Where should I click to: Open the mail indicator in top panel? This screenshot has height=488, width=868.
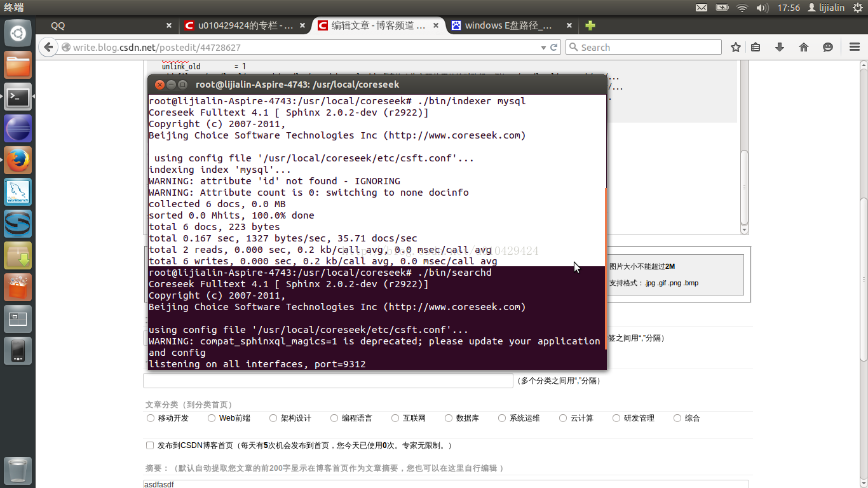point(701,8)
